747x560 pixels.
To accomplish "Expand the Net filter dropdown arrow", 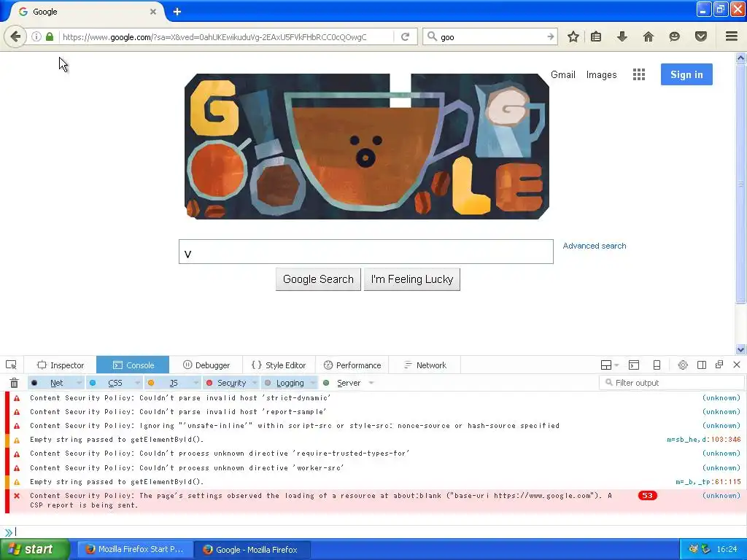I will [x=79, y=383].
